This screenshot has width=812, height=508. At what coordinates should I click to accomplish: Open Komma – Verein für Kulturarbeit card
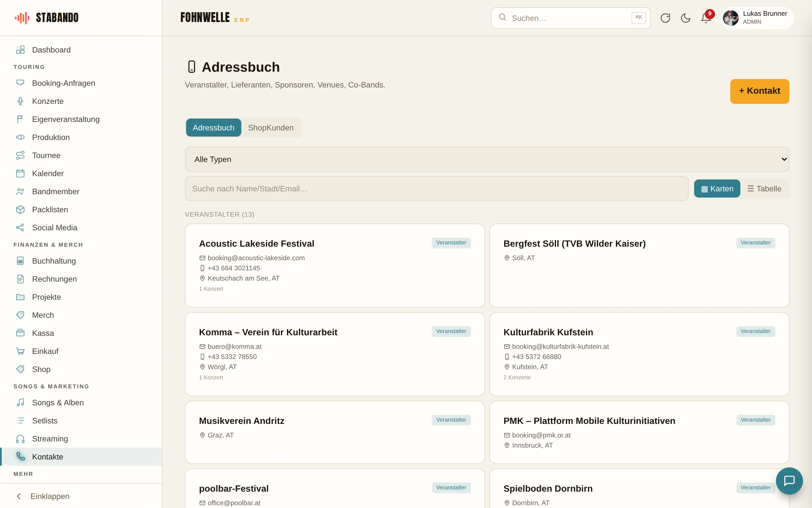click(335, 354)
